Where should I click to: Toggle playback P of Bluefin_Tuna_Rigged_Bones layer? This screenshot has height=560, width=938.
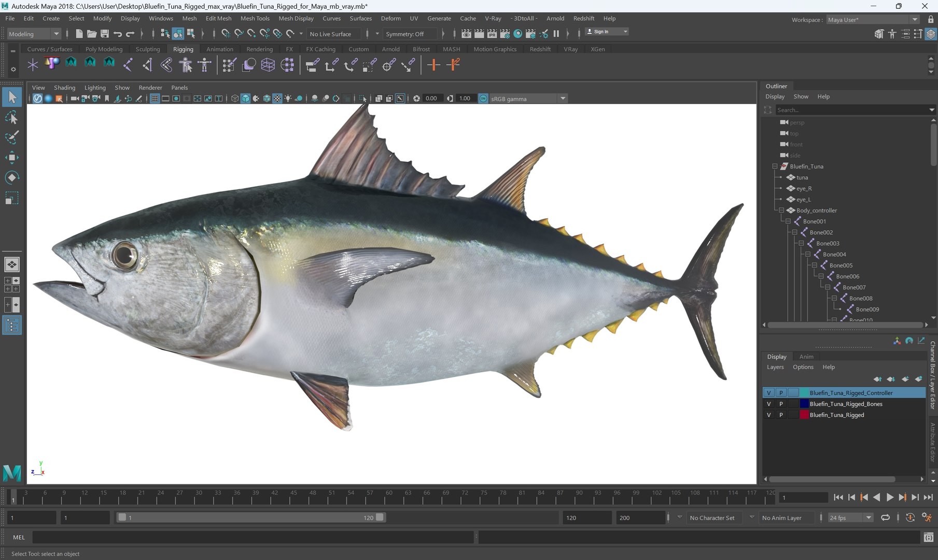click(x=781, y=404)
